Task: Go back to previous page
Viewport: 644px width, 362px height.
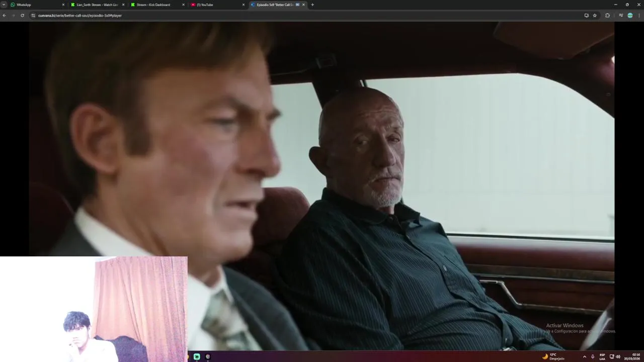Action: click(4, 16)
